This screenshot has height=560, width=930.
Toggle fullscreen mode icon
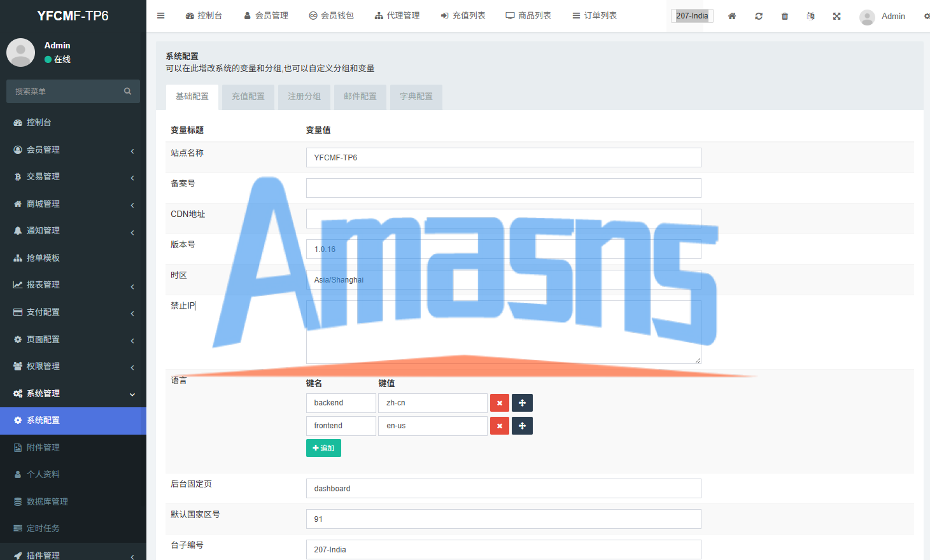click(x=837, y=16)
